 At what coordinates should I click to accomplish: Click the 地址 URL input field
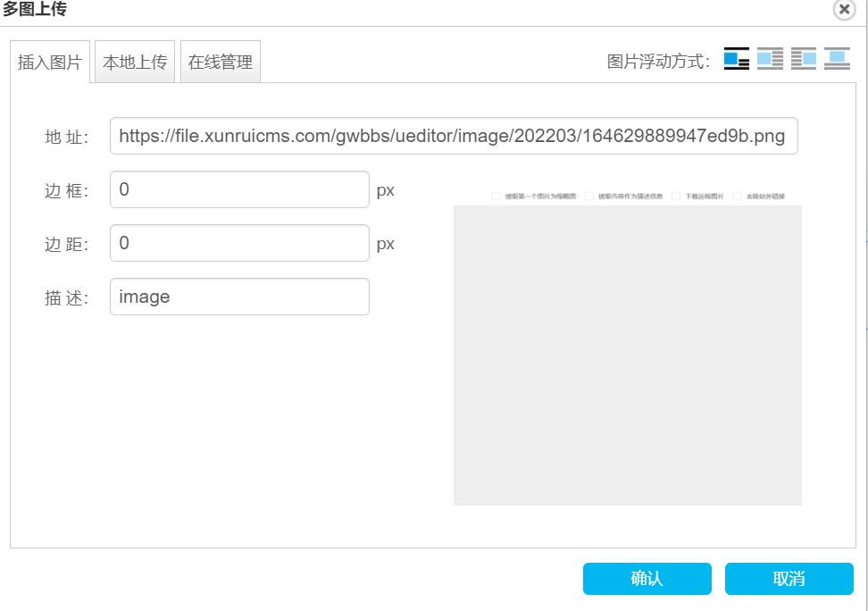pos(454,136)
